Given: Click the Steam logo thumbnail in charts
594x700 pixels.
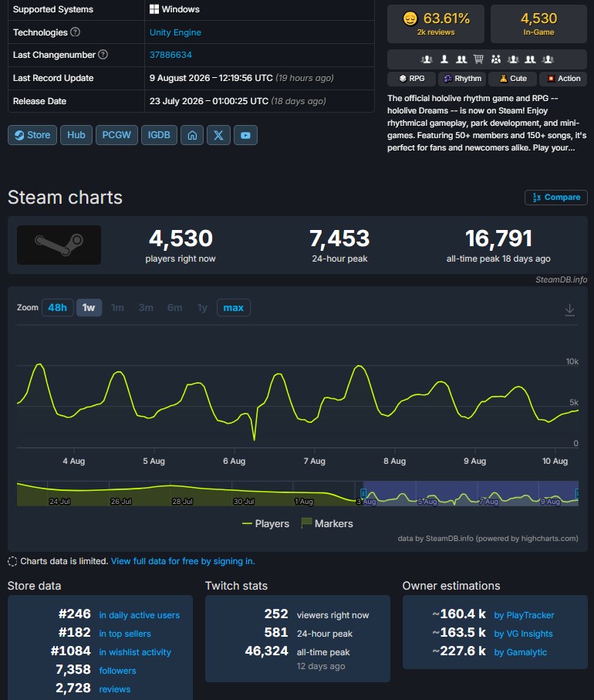Looking at the screenshot, I should click(x=59, y=245).
